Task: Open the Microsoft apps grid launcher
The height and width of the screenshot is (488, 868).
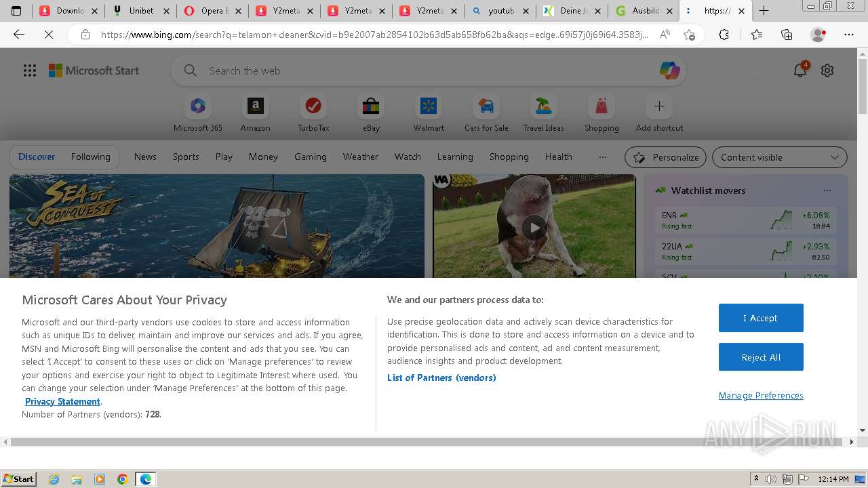Action: [30, 70]
